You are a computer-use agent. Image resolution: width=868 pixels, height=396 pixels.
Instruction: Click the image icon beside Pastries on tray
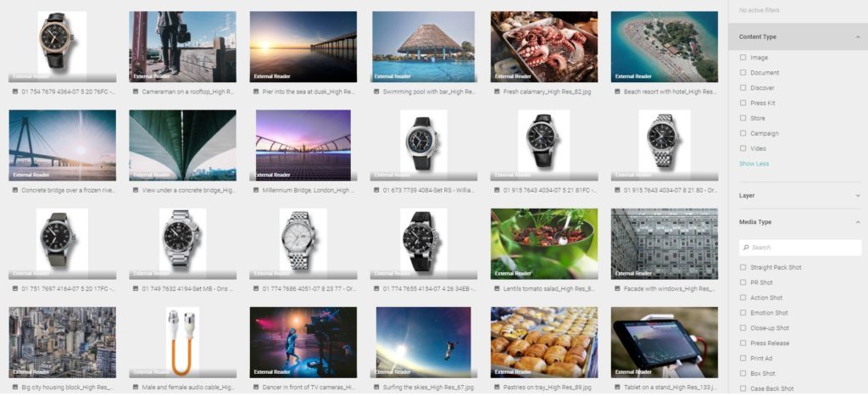point(497,388)
